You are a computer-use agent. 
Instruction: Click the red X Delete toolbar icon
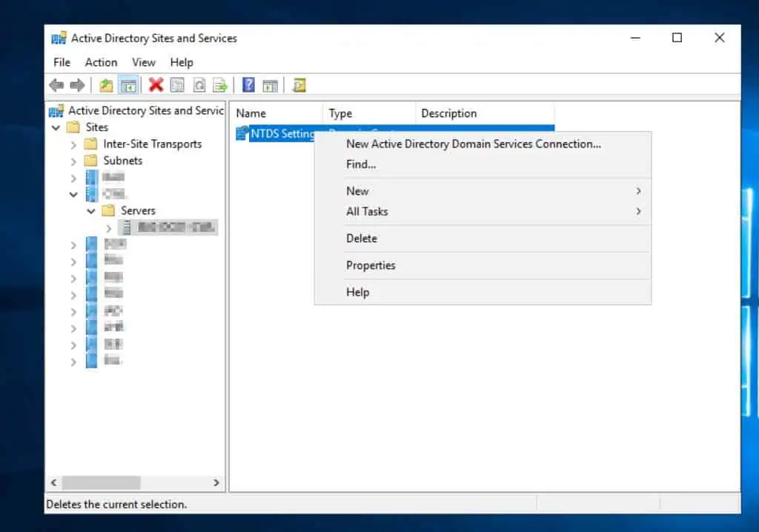[156, 85]
